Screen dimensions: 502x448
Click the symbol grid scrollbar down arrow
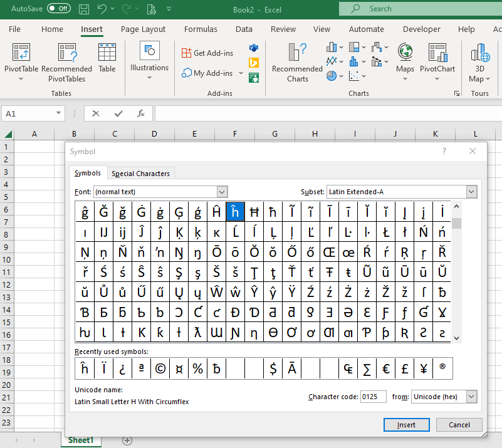tap(456, 338)
